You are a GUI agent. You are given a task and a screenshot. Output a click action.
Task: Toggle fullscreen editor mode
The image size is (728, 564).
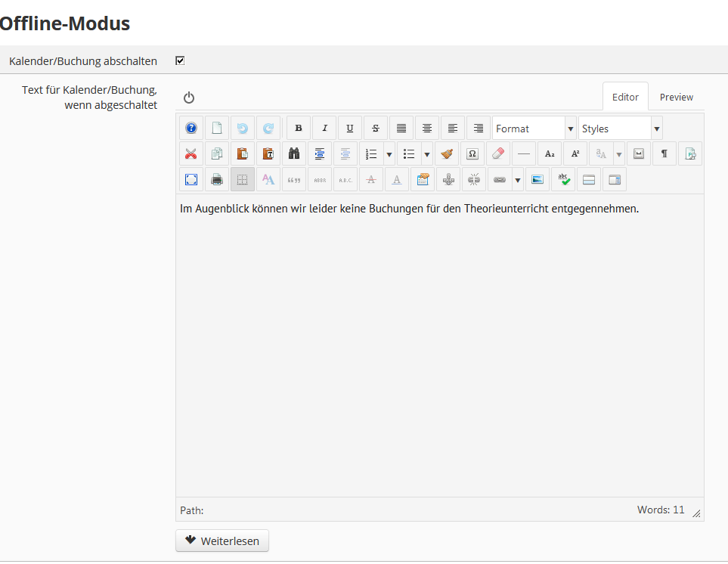(x=191, y=180)
